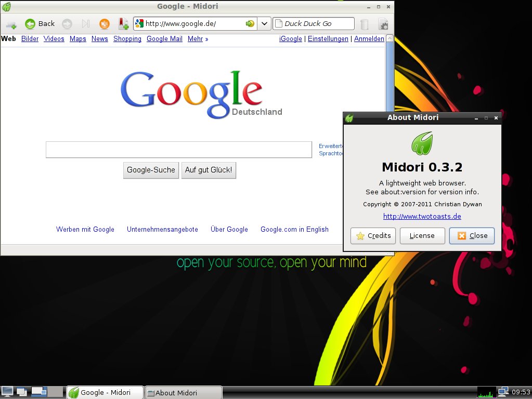Open the taskbar start menu monitor icon

[7, 392]
